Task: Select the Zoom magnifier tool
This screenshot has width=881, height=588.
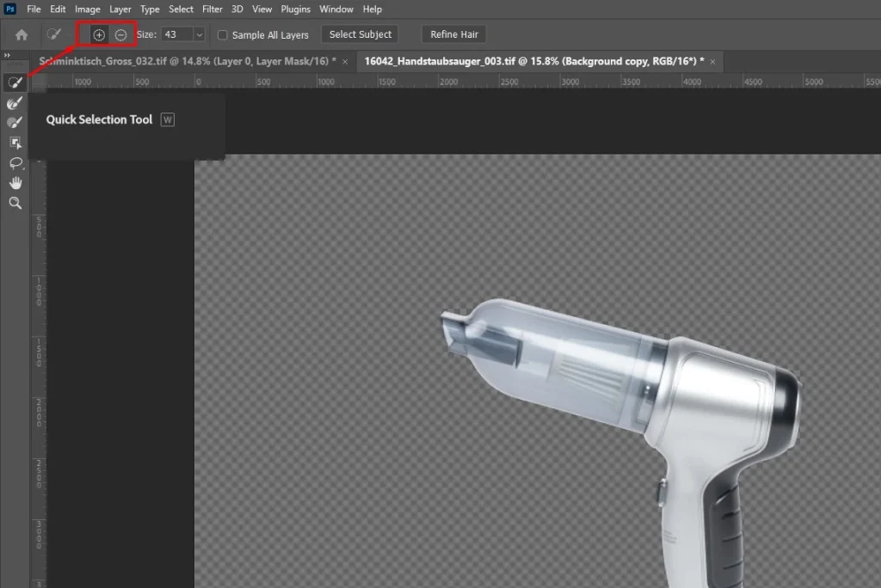Action: pos(15,203)
